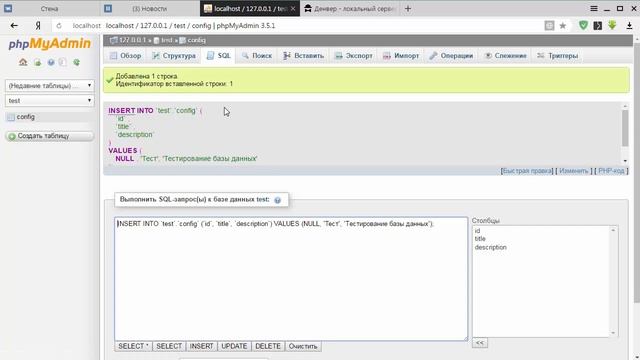Open the SQL tab
Image resolution: width=640 pixels, height=360 pixels.
click(218, 56)
